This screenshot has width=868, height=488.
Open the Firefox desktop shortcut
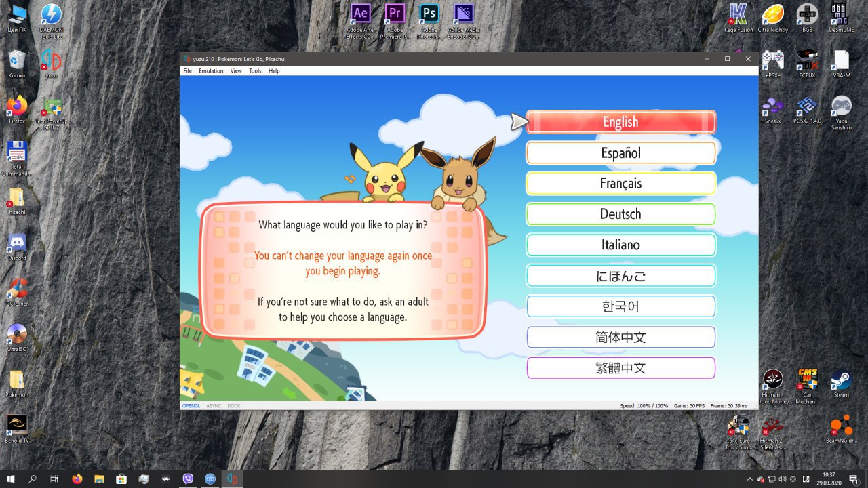click(x=17, y=108)
